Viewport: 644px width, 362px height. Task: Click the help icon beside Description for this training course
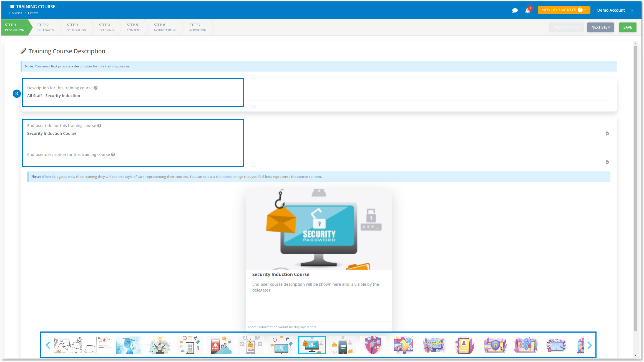coord(96,88)
